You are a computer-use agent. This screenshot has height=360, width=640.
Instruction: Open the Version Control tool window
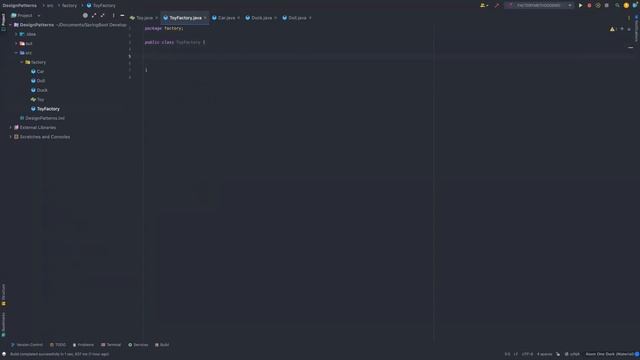(x=27, y=345)
